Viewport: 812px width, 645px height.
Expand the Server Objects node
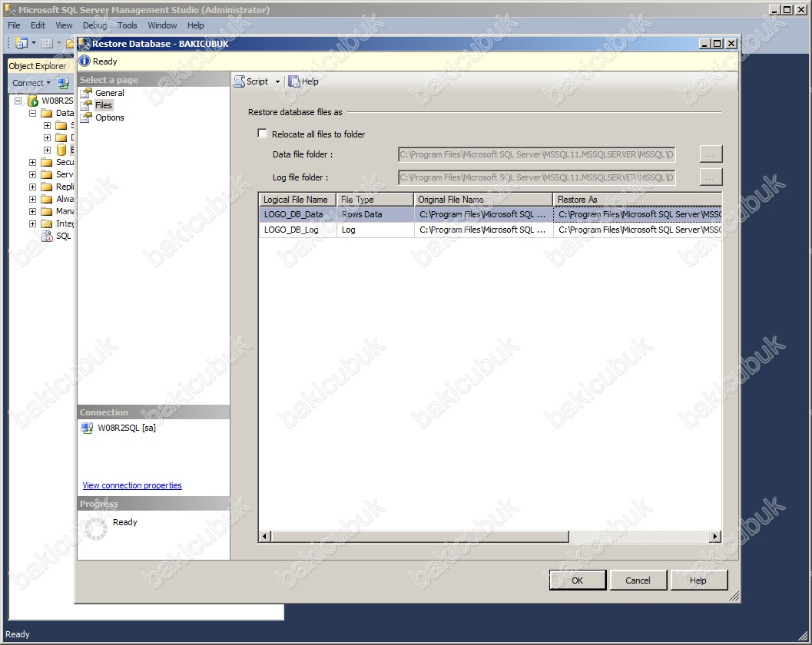32,175
